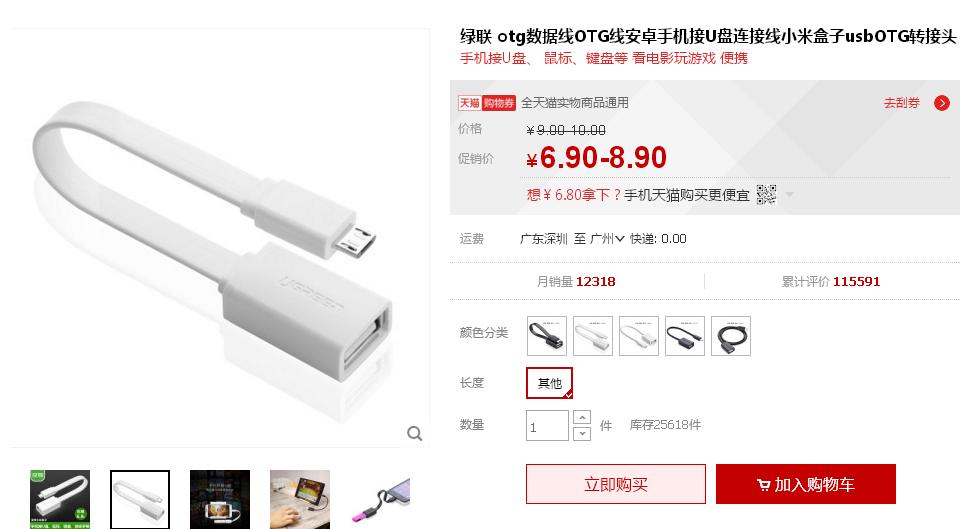This screenshot has width=965, height=529.
Task: Click the 天猫 购物券 badge
Action: tap(487, 103)
